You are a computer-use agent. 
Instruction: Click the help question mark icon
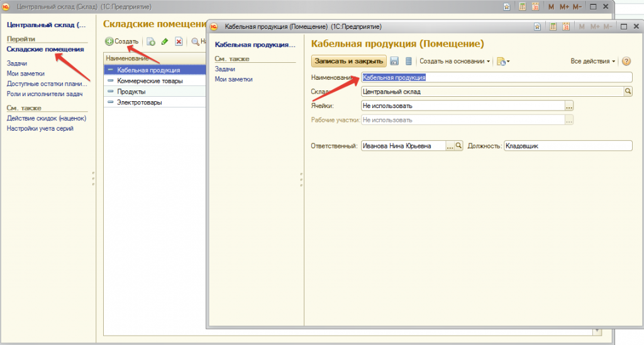[x=626, y=61]
